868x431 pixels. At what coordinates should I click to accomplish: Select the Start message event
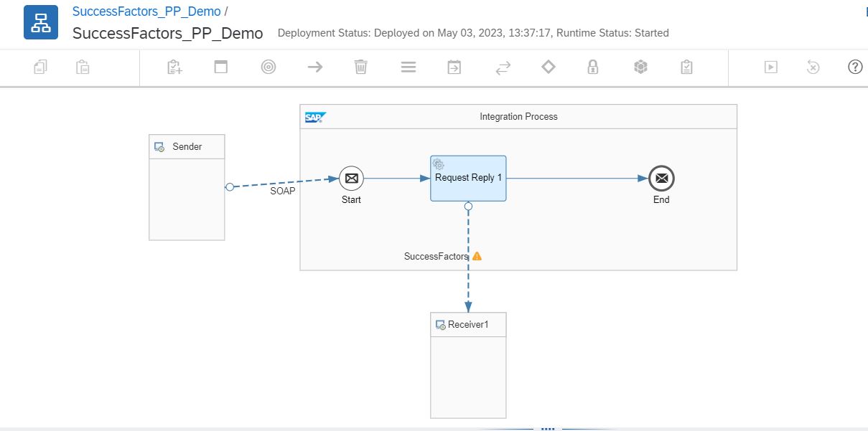[x=351, y=178]
